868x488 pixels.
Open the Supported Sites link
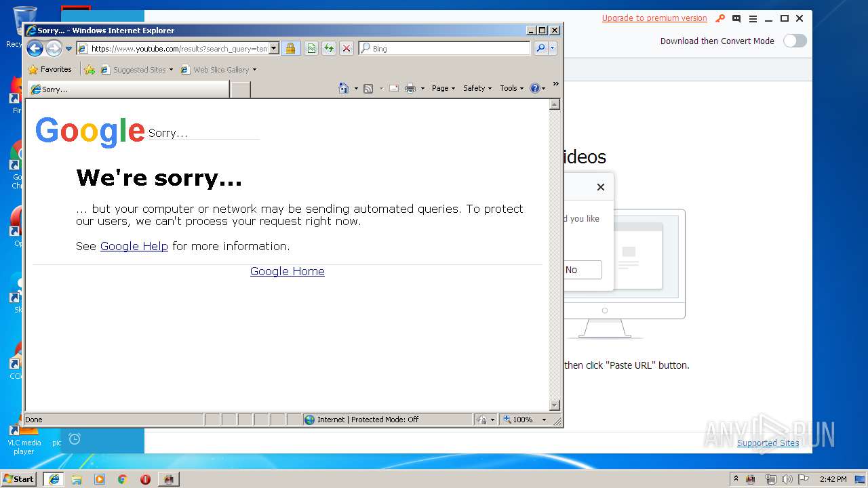click(x=768, y=443)
